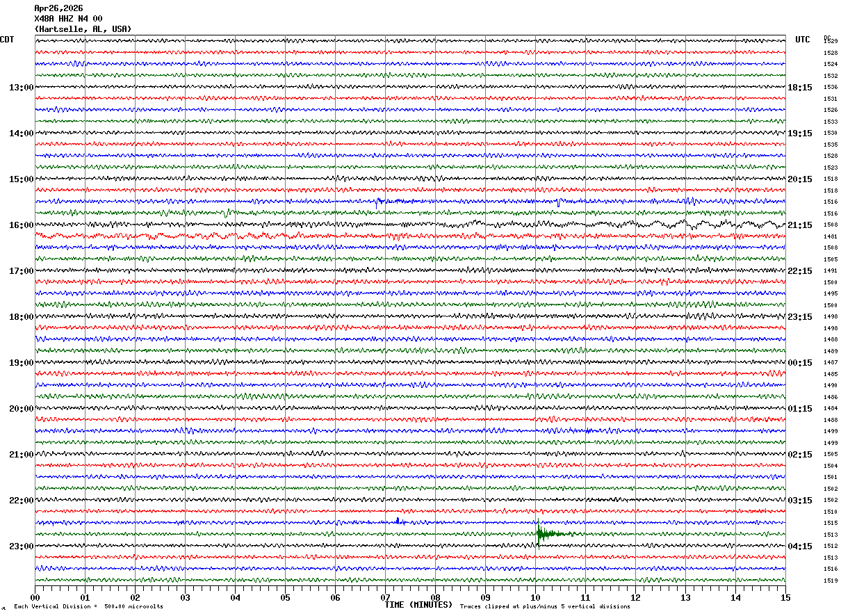841x616 pixels.
Task: Click minute tick 08 on bottom axis
Action: [435, 598]
